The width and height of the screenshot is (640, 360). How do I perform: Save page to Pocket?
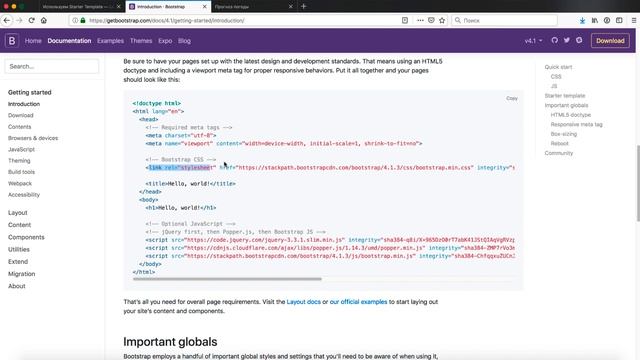coord(431,20)
